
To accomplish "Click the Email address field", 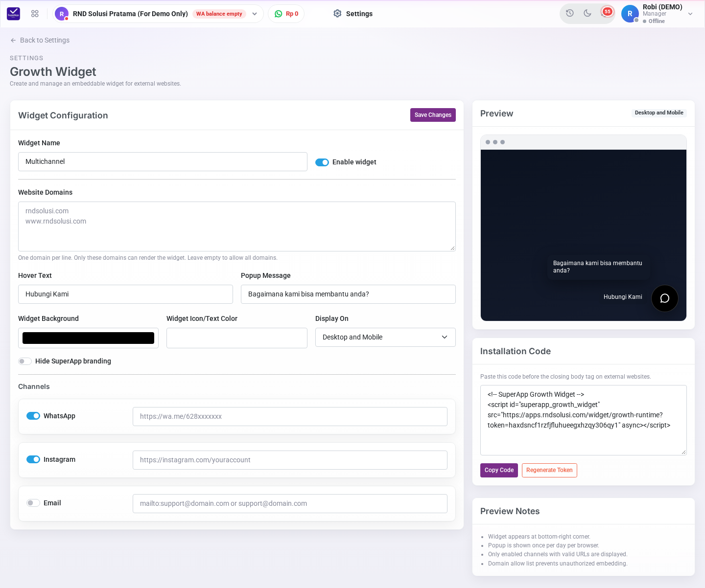I will coord(290,503).
